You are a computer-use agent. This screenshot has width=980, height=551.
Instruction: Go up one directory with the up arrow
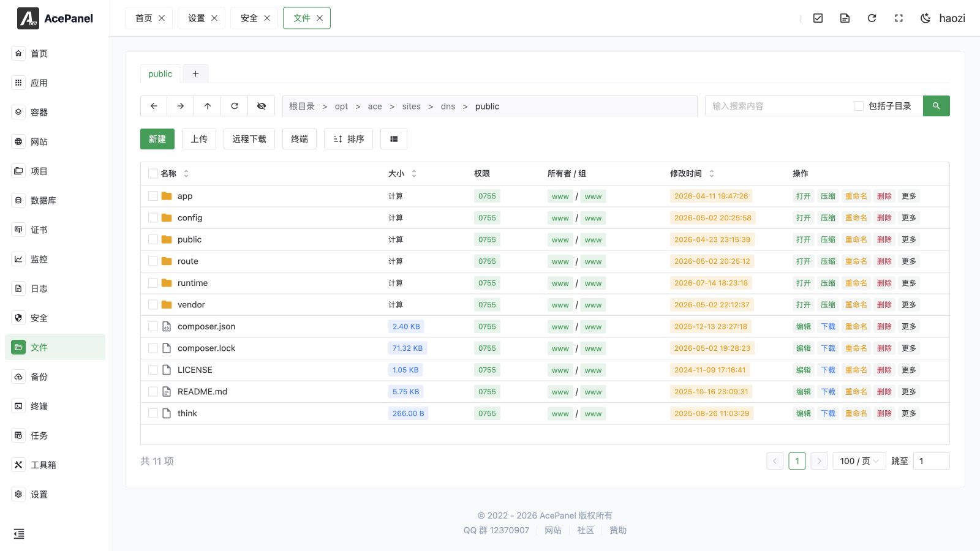[208, 106]
